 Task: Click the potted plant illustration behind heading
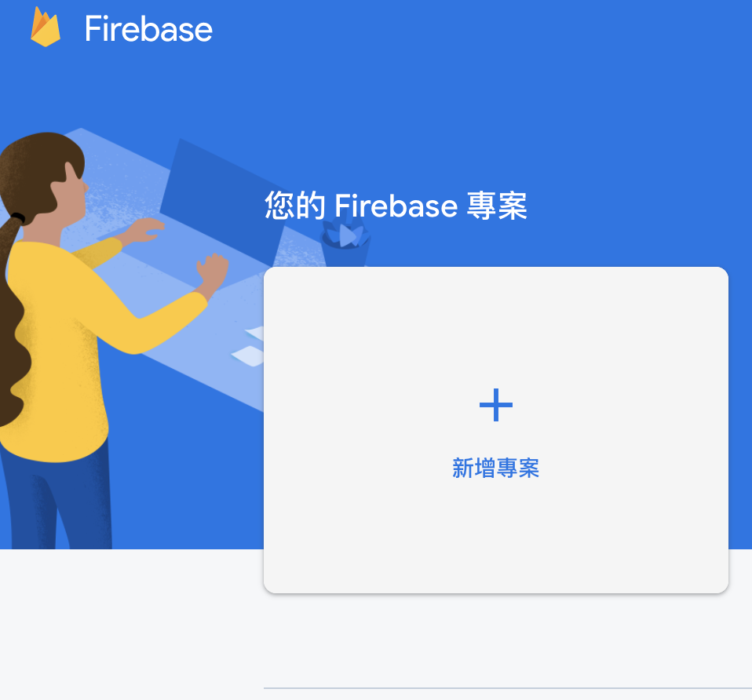click(x=346, y=242)
